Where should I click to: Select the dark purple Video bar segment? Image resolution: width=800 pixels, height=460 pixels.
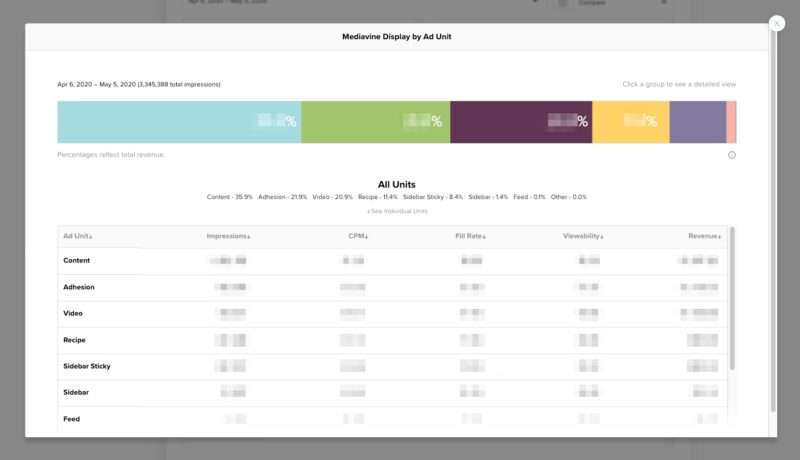pyautogui.click(x=521, y=122)
